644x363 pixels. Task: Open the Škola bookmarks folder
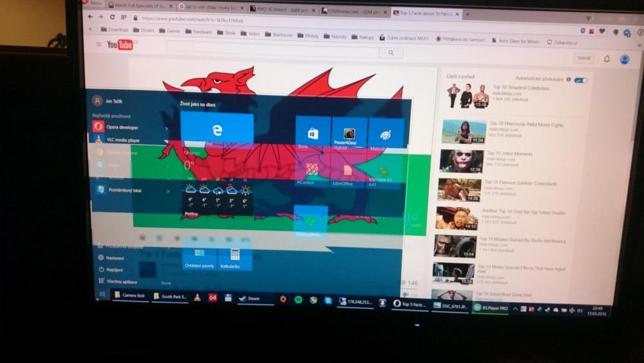(x=226, y=32)
